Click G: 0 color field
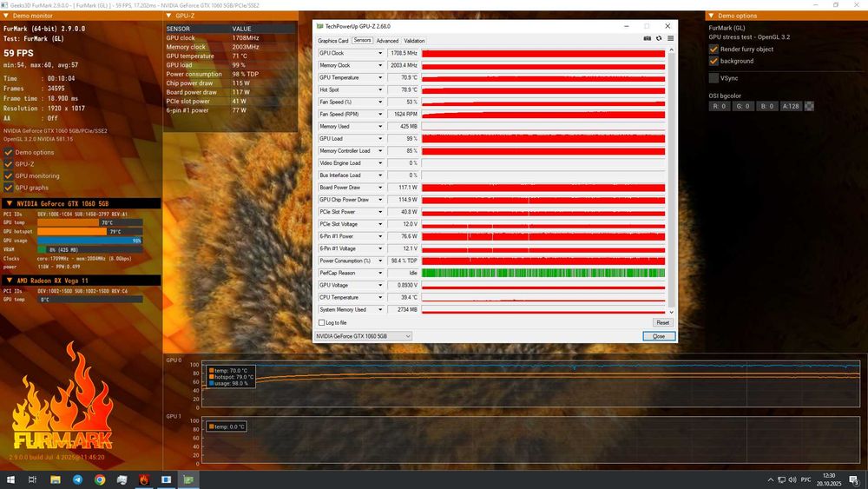The height and width of the screenshot is (489, 868). click(x=743, y=106)
